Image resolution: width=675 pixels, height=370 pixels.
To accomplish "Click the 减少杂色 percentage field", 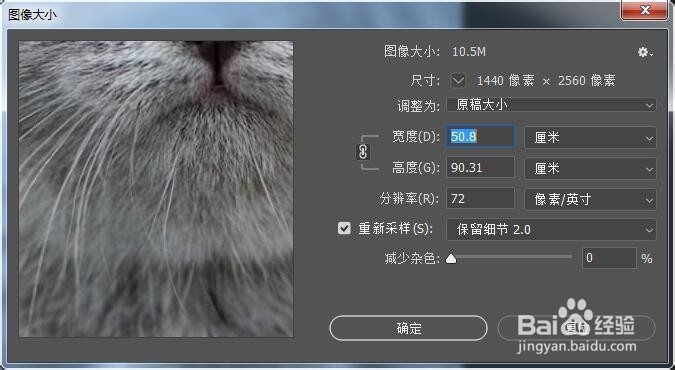I will (x=609, y=258).
